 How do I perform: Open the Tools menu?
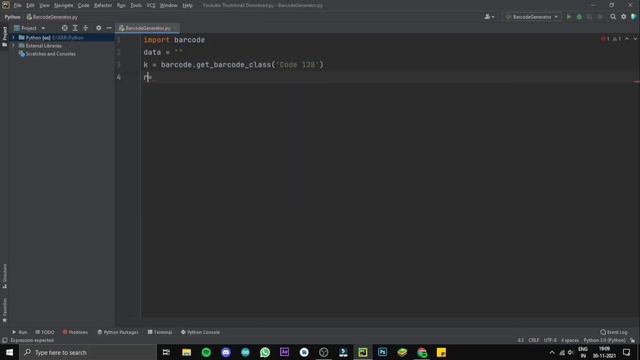[x=136, y=5]
